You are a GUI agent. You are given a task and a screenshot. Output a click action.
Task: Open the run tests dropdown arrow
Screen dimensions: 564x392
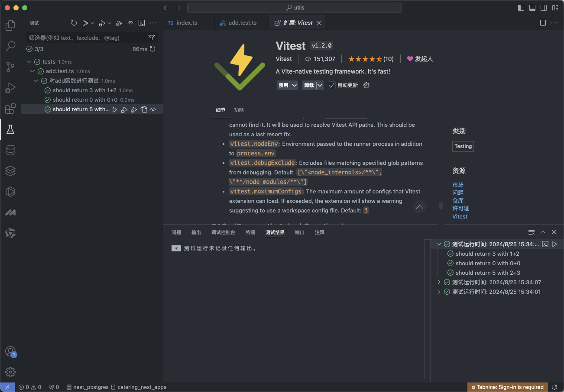point(92,23)
